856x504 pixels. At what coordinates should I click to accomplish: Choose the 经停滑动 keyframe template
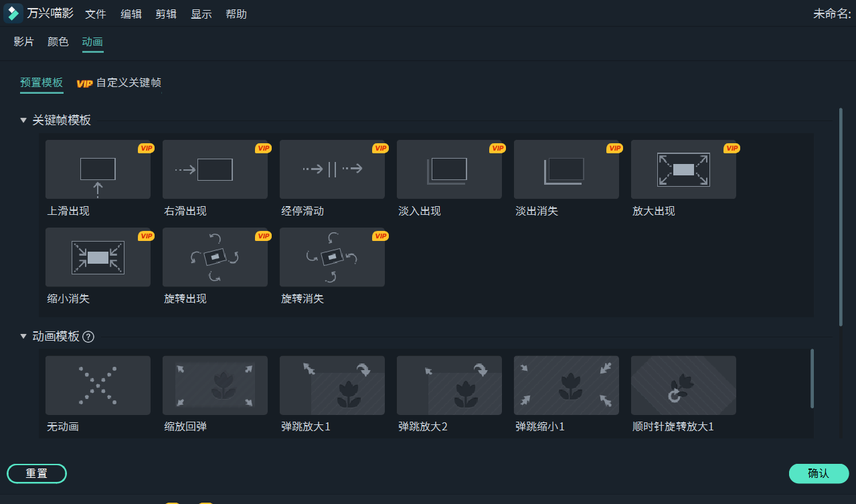pyautogui.click(x=332, y=169)
